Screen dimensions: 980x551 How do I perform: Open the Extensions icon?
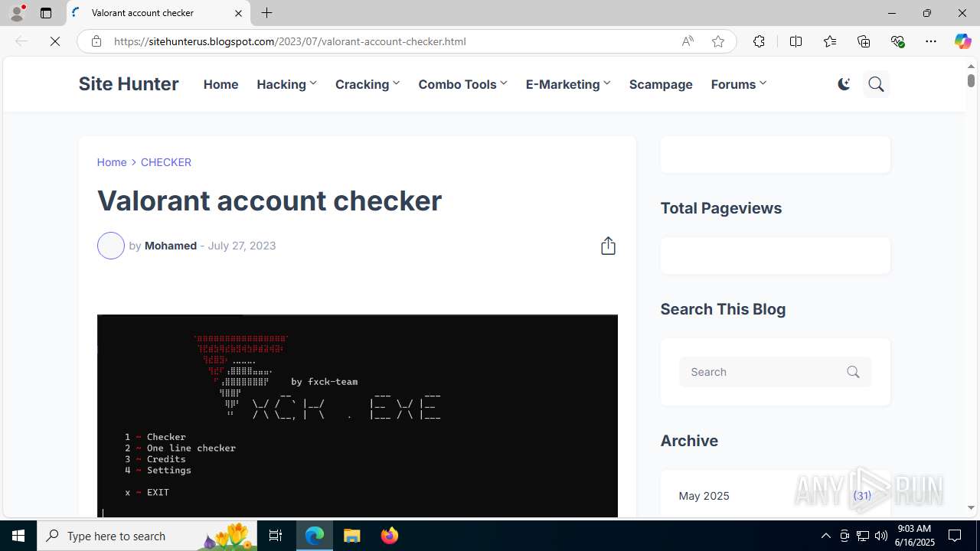(x=759, y=41)
